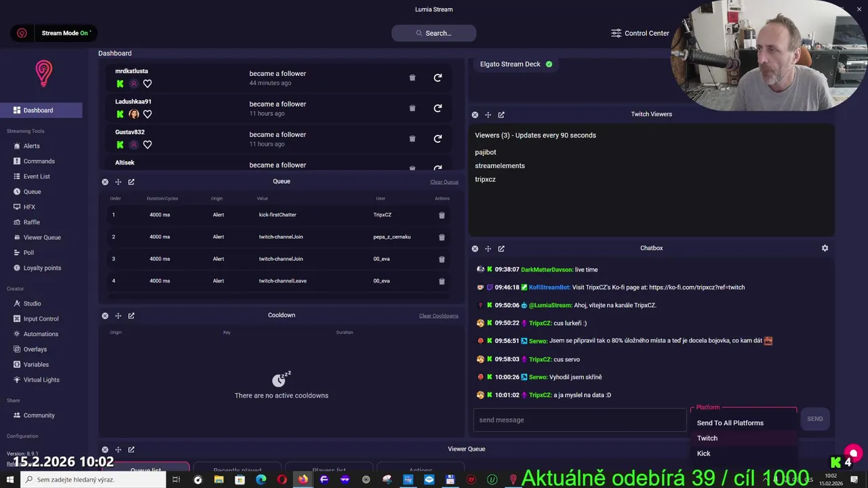
Task: Close the Cooldown widget
Action: tap(105, 316)
